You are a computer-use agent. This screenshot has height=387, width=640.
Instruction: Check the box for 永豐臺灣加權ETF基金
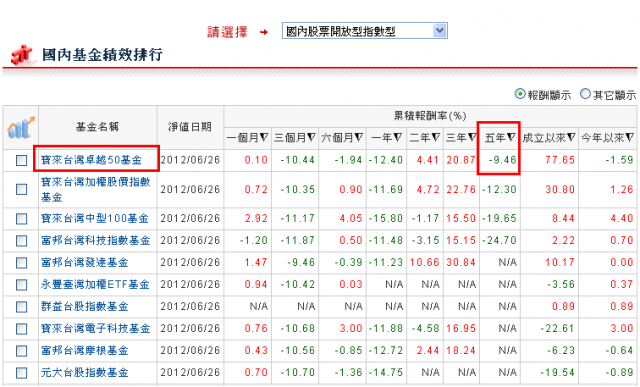click(21, 285)
